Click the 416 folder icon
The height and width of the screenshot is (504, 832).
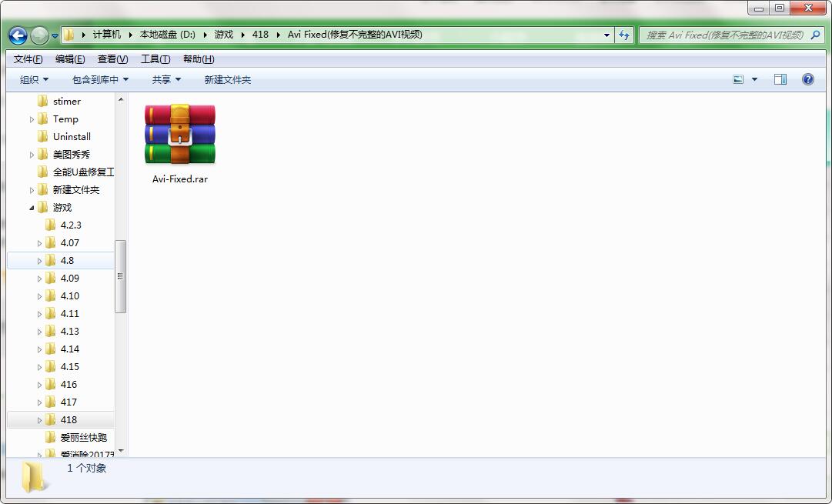point(50,384)
